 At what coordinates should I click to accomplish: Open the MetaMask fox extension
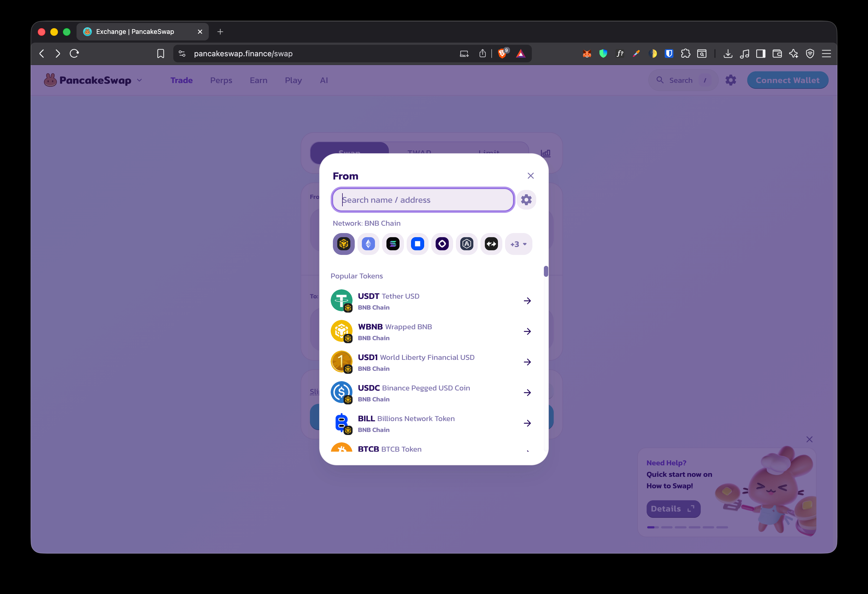coord(587,54)
